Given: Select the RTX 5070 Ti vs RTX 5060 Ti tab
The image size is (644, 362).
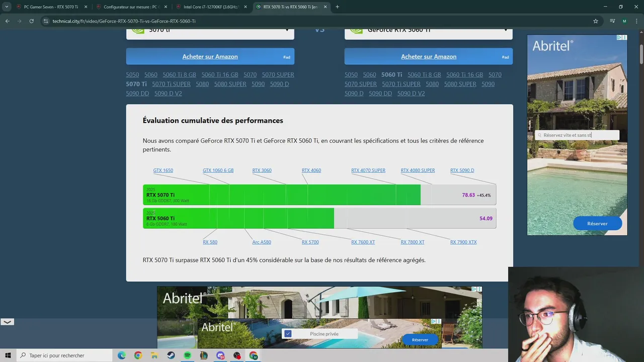Looking at the screenshot, I should pos(290,7).
